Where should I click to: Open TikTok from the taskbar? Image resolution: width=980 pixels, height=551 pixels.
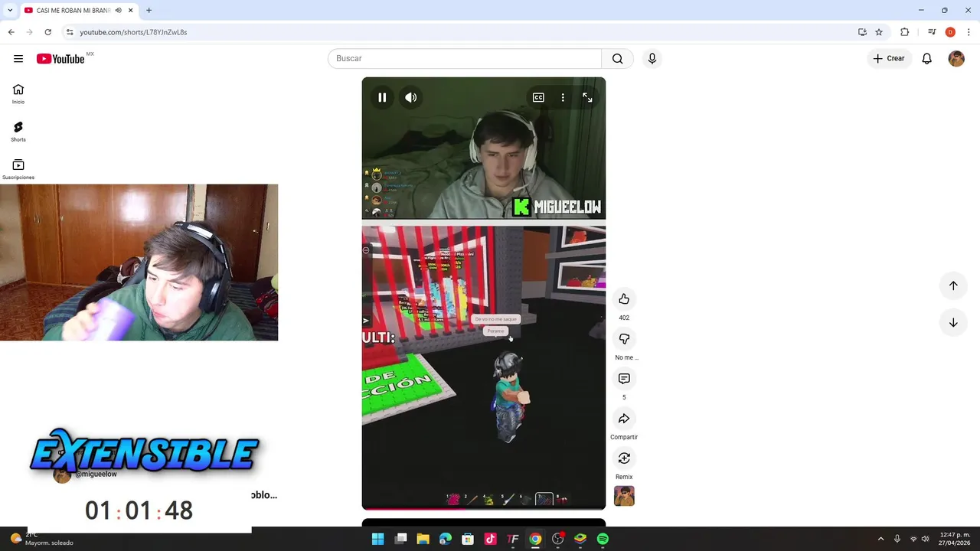click(490, 539)
